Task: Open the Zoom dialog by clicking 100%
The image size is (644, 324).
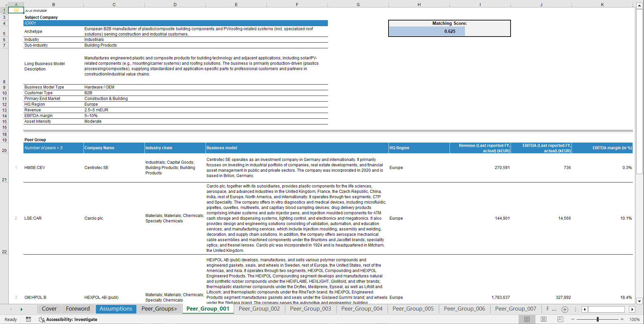Action: point(635,319)
